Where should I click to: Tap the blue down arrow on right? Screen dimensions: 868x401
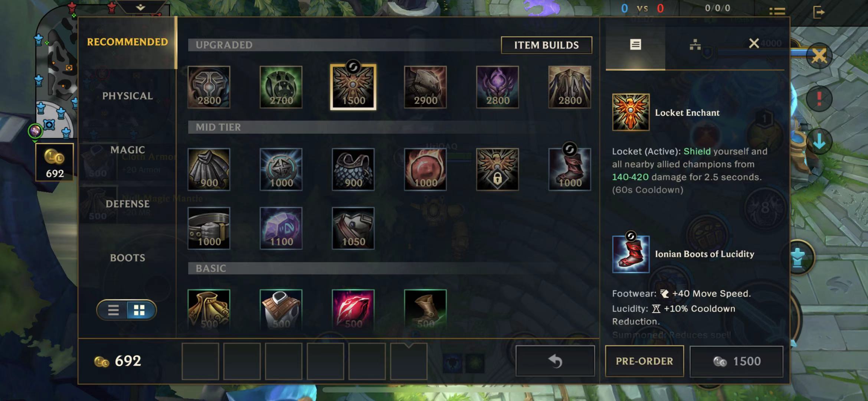click(819, 142)
